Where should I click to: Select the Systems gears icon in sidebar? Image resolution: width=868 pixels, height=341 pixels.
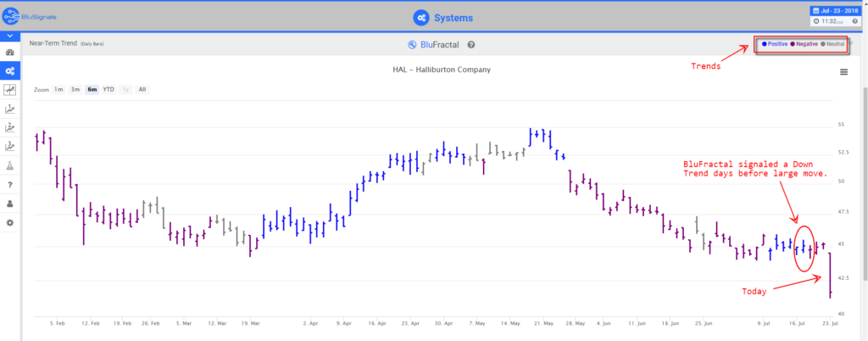tap(9, 71)
